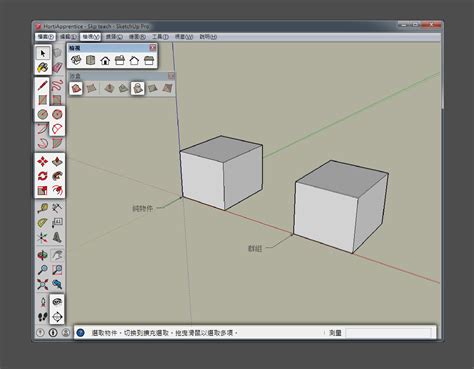Choose the red Line pencil tool

pyautogui.click(x=42, y=86)
